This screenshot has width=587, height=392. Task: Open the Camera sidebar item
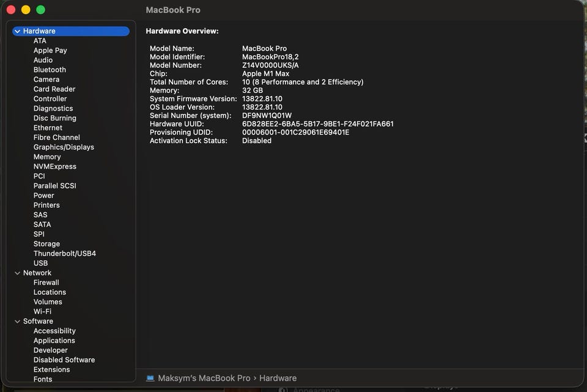[46, 80]
